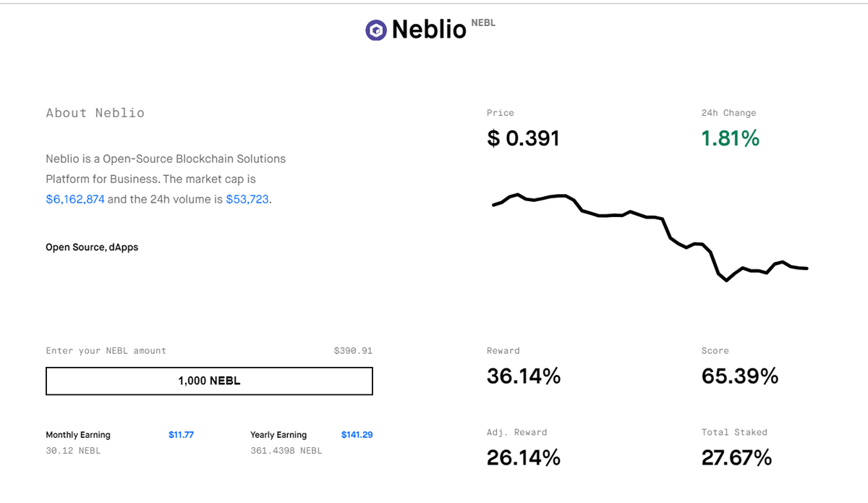Click the Neblio logo icon
Image resolution: width=868 pixels, height=503 pixels.
click(376, 30)
